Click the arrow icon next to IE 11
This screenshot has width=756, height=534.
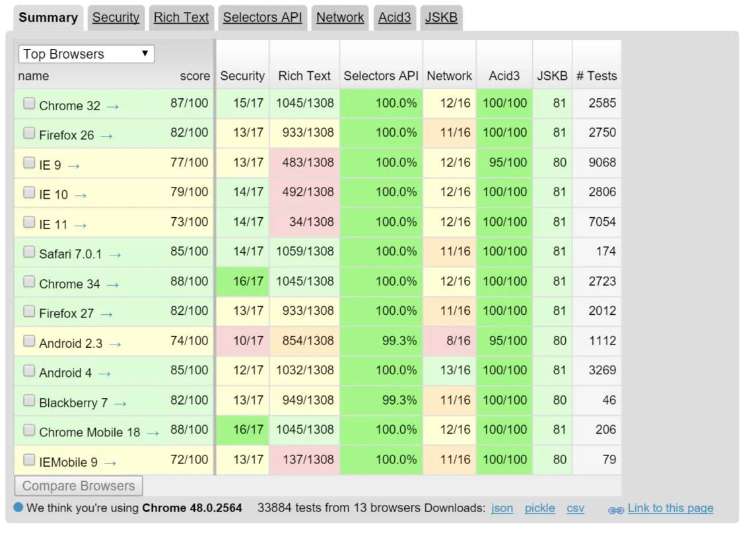click(x=81, y=225)
